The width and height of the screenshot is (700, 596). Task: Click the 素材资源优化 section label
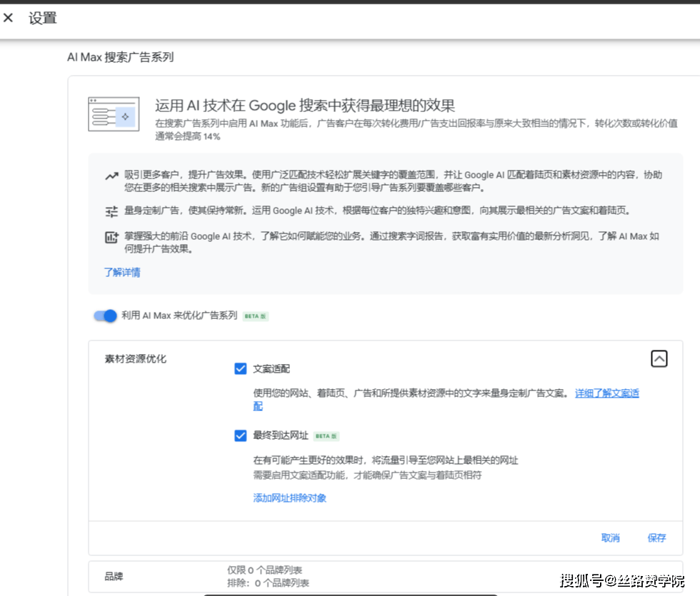click(135, 359)
